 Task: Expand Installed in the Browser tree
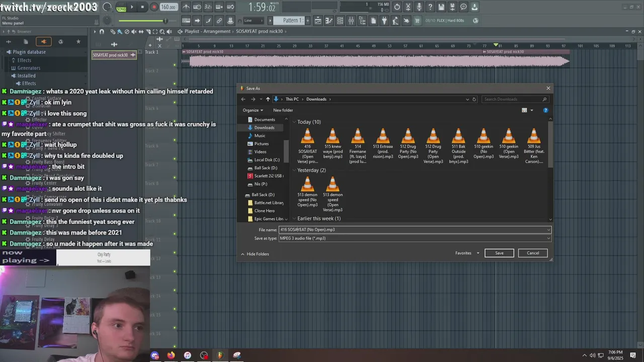click(26, 76)
